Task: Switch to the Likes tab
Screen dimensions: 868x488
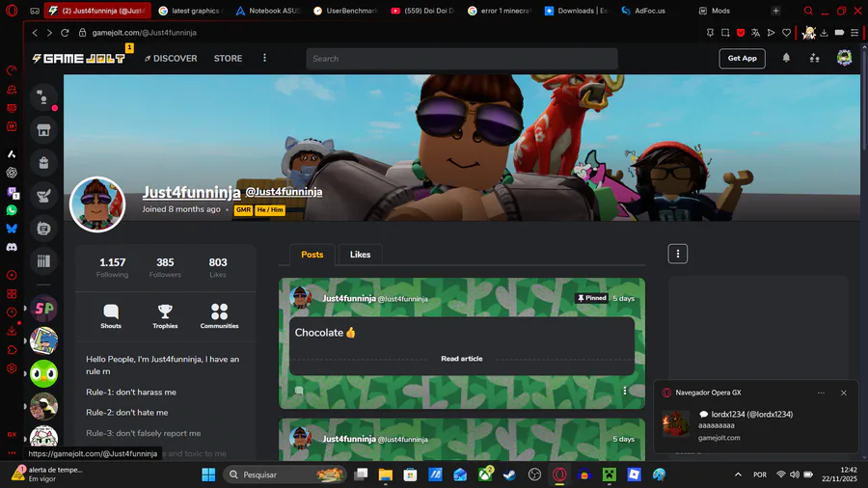Action: (360, 255)
